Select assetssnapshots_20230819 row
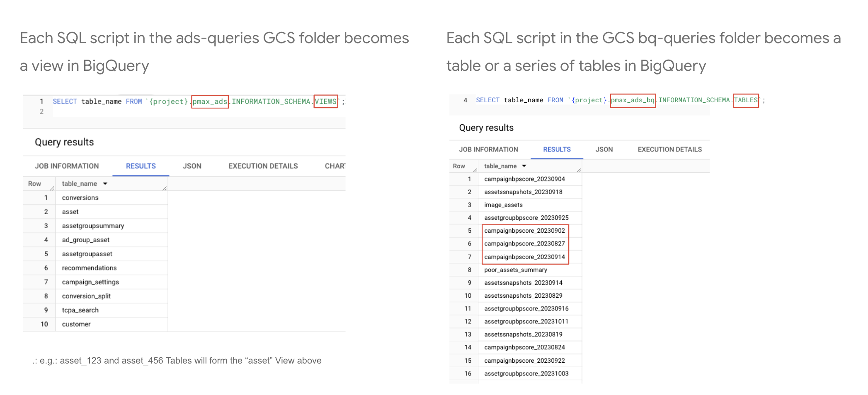The width and height of the screenshot is (868, 395). click(516, 335)
